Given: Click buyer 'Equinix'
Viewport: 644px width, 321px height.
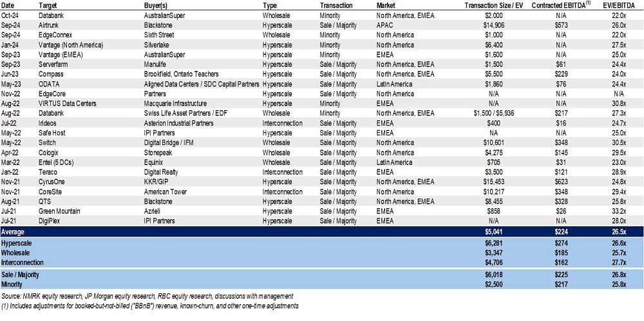Looking at the screenshot, I should (x=154, y=162).
